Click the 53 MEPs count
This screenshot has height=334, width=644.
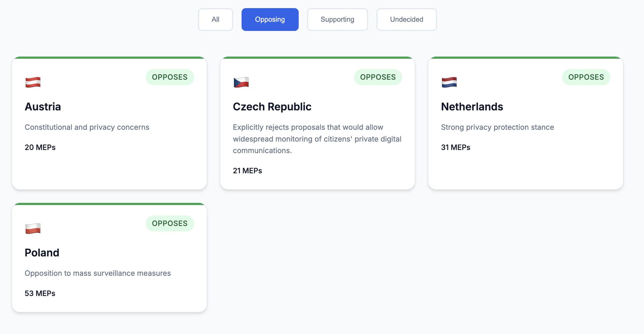click(40, 293)
